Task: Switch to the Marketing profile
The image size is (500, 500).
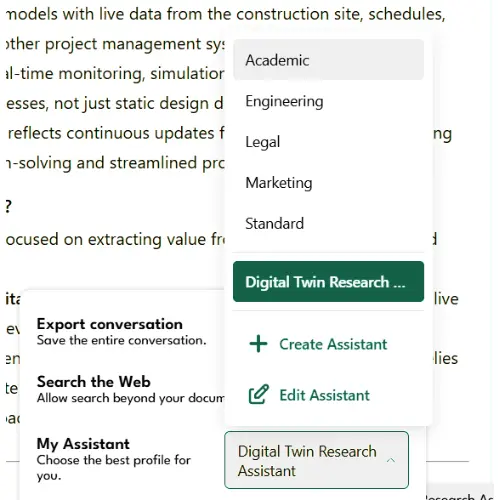Action: coord(328,183)
